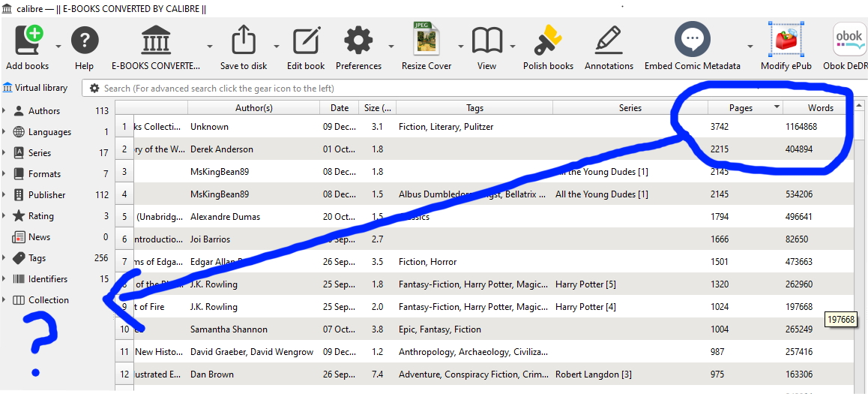
Task: Expand the Series category arrow
Action: pyautogui.click(x=4, y=152)
